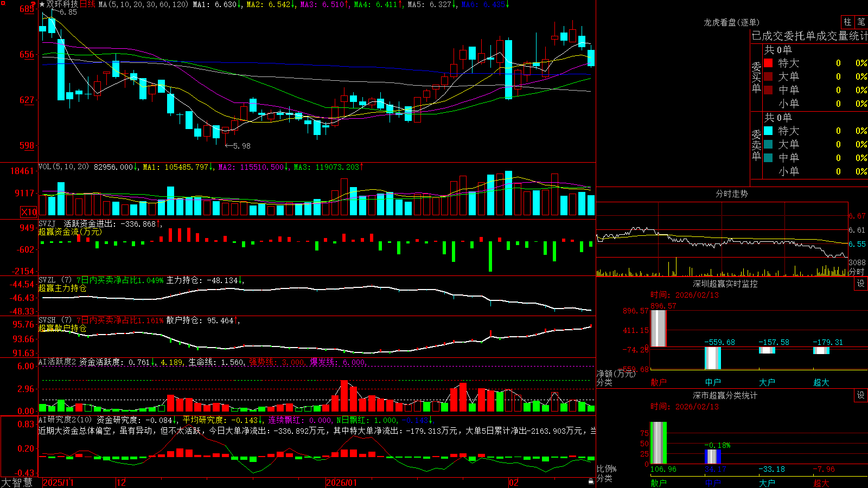This screenshot has width=868, height=488.
Task: Click the VOL(5,10,20) indicator label
Action: pos(63,167)
